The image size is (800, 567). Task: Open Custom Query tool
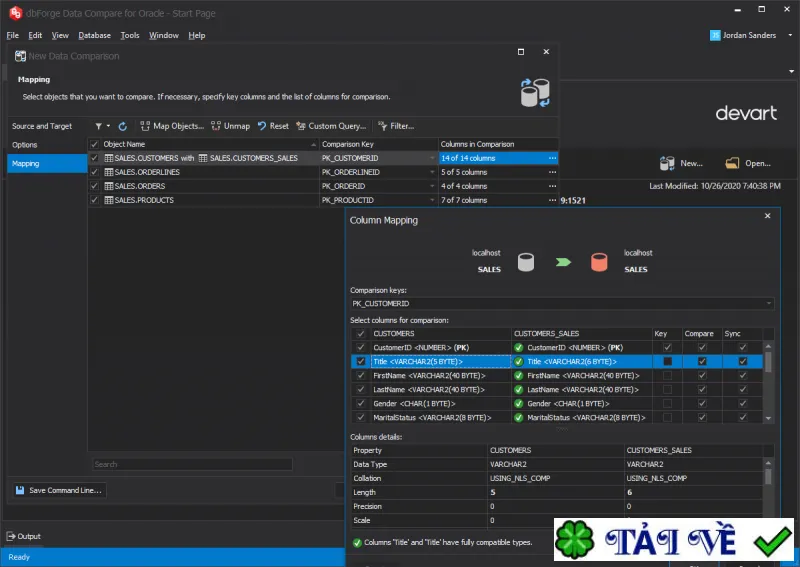331,126
